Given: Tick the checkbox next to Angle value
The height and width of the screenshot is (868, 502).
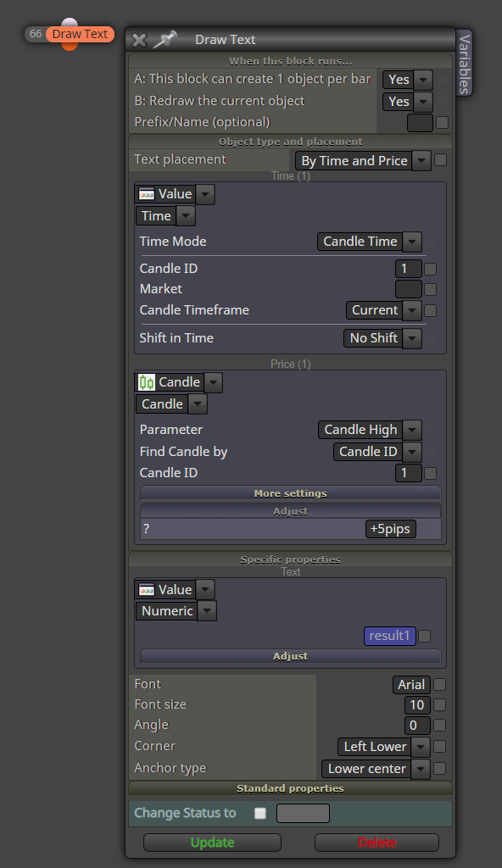Looking at the screenshot, I should (440, 726).
